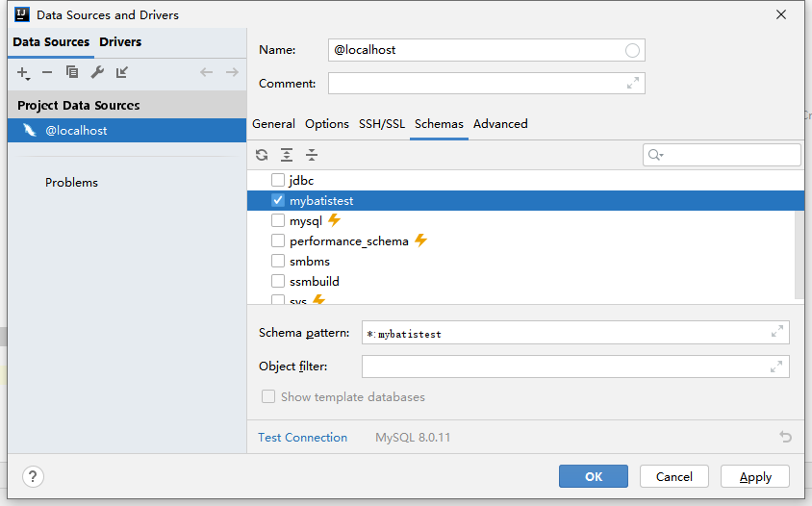Click the refresh schemas icon
The height and width of the screenshot is (506, 812).
click(262, 155)
